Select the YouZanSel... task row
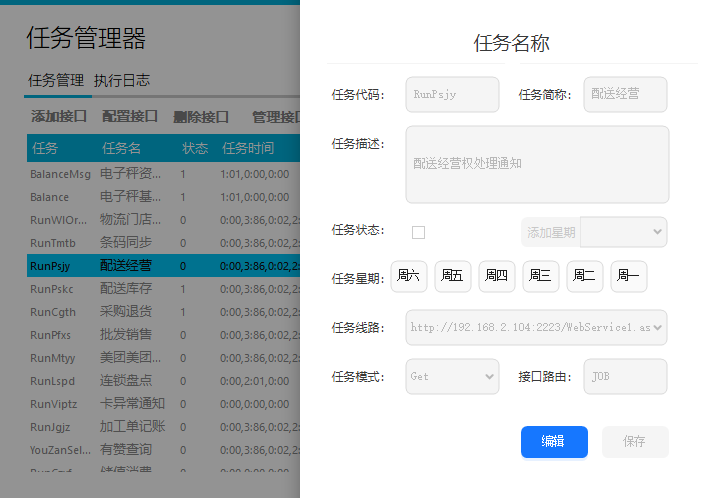This screenshot has height=498, width=725. click(163, 449)
